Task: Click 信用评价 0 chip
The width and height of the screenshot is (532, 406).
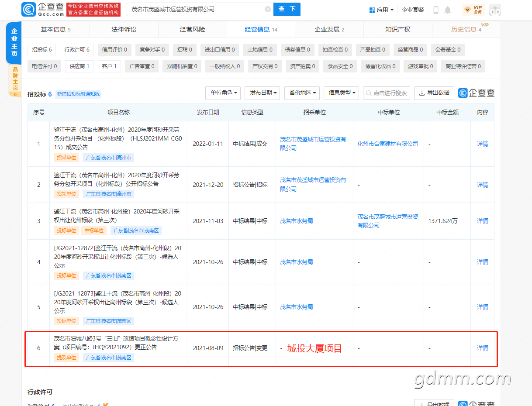Action: [114, 50]
